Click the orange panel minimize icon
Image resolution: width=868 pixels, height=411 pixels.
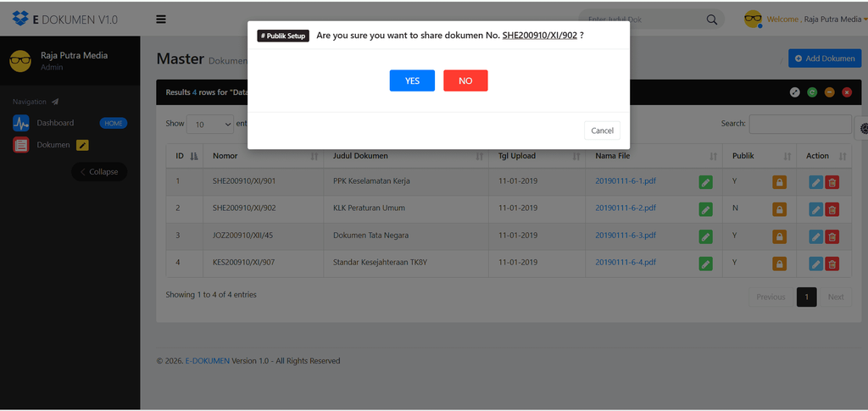(829, 92)
